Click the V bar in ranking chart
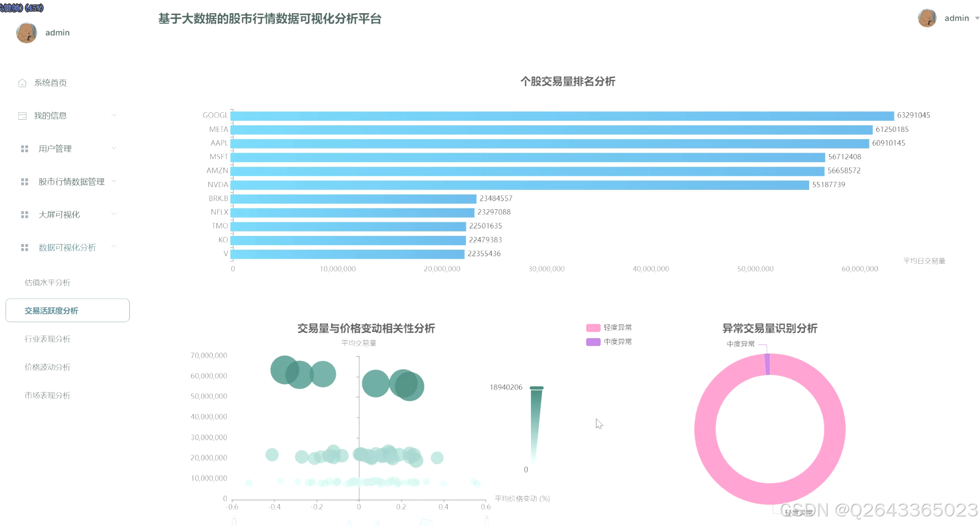The image size is (980, 526). pos(348,254)
